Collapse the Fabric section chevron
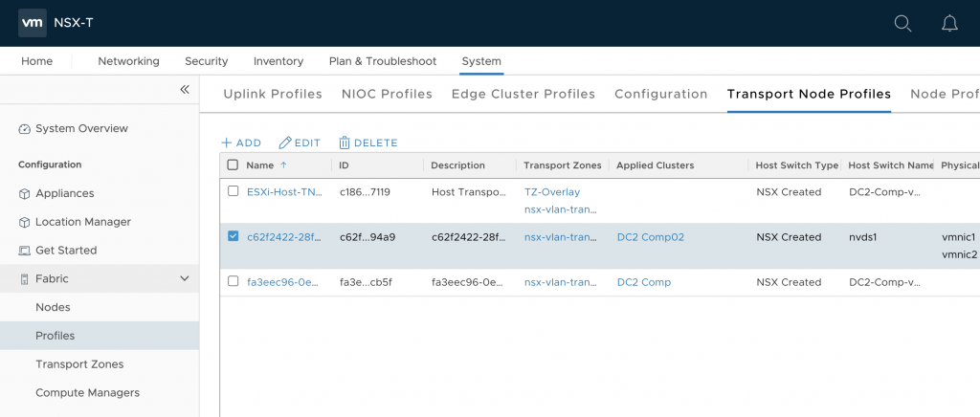980x417 pixels. point(185,278)
